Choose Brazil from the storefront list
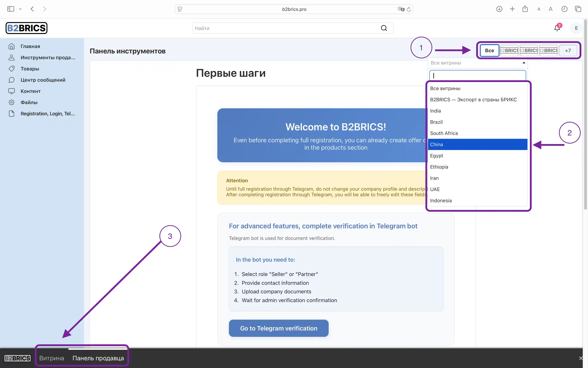 (477, 122)
